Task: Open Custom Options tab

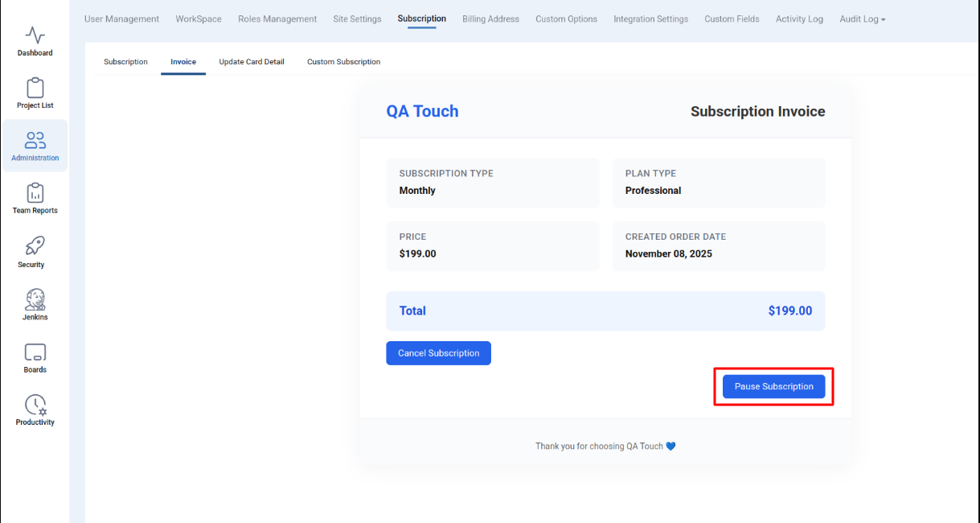Action: pyautogui.click(x=566, y=19)
